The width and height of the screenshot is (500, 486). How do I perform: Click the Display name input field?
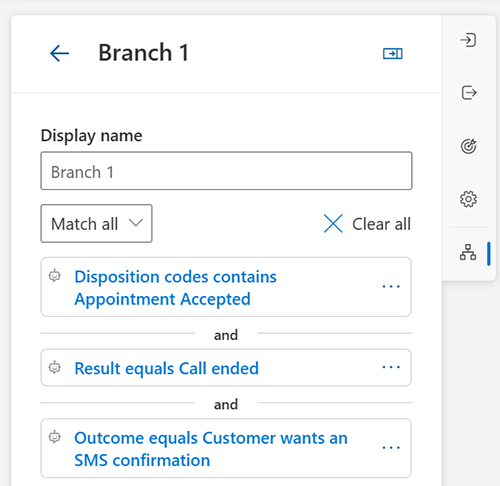[226, 171]
